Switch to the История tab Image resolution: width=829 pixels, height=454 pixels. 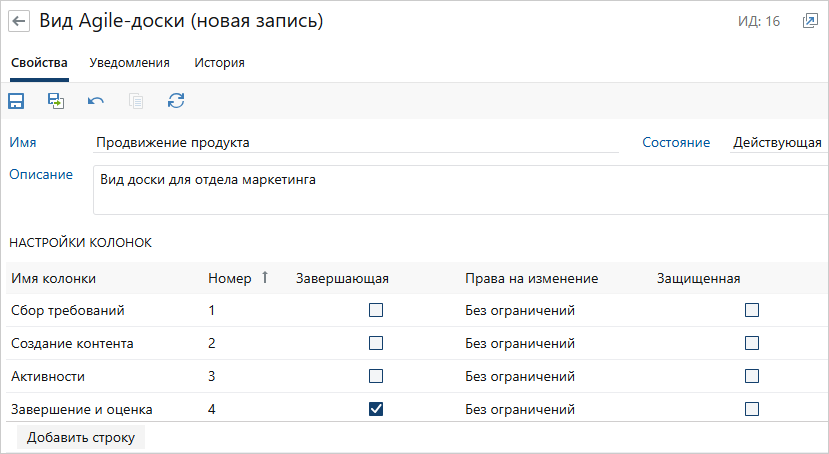pos(219,62)
